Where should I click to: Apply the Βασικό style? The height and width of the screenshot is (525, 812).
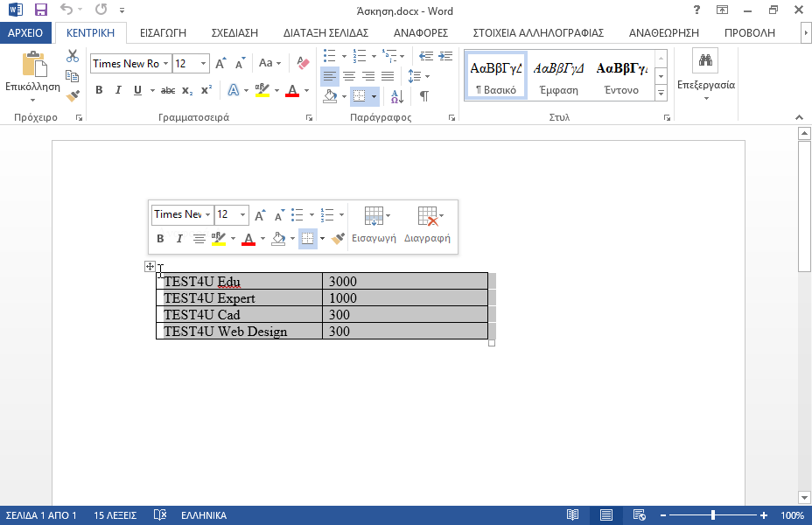click(496, 76)
